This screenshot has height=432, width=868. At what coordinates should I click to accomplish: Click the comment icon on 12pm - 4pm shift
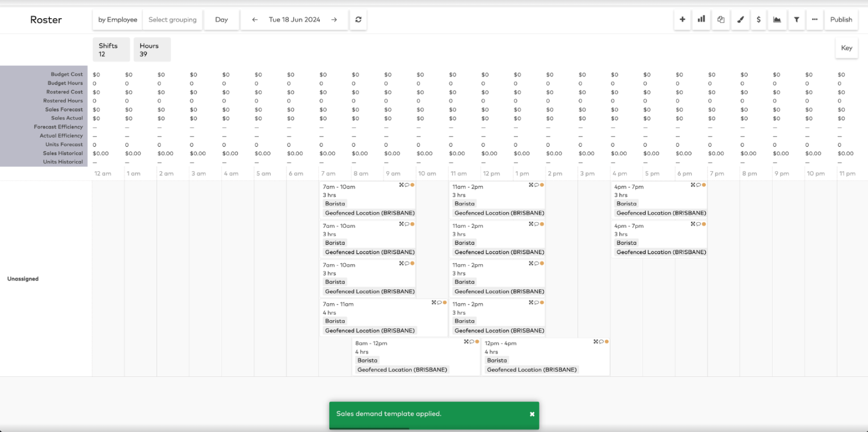pos(601,342)
